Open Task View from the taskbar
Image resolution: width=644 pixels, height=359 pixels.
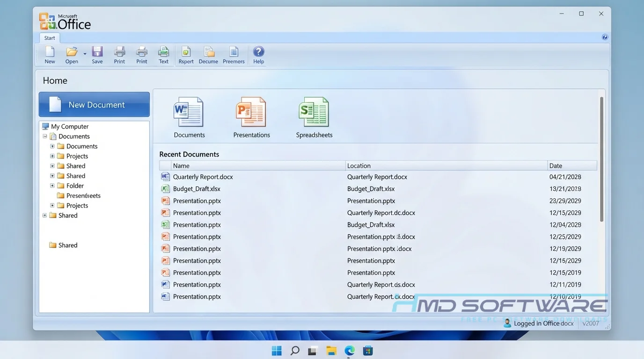pos(313,351)
